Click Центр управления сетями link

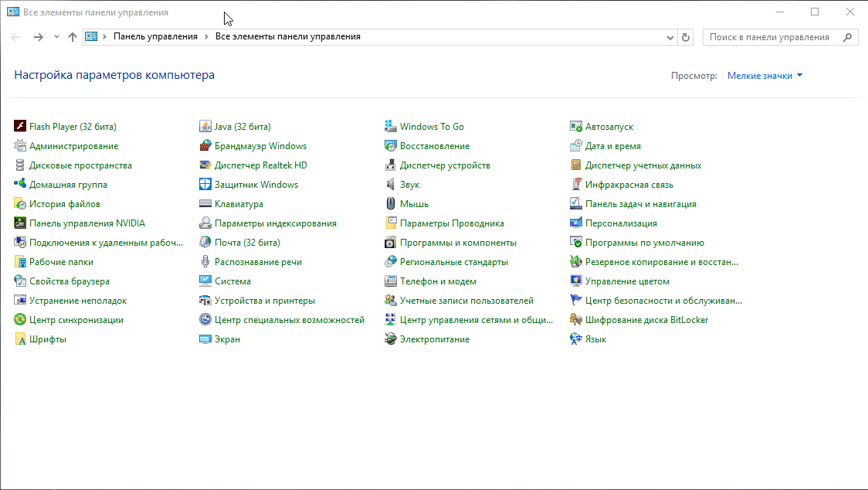tap(476, 320)
